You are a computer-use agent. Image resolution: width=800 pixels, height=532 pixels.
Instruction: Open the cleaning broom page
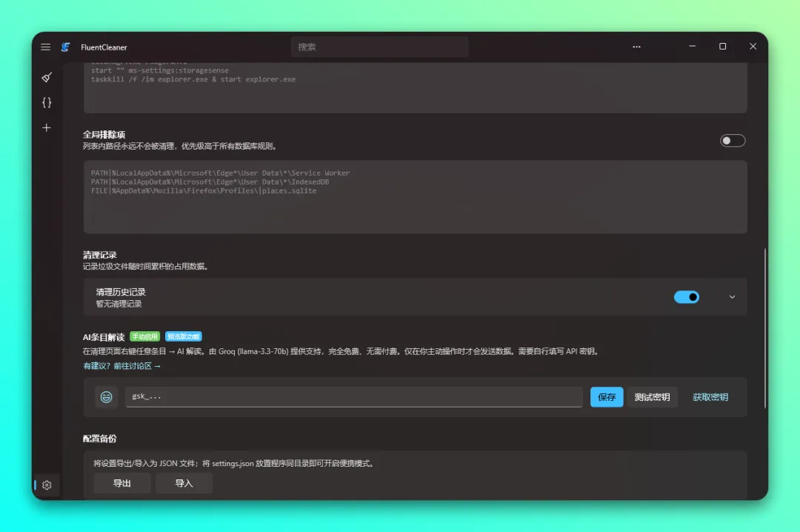pyautogui.click(x=47, y=77)
